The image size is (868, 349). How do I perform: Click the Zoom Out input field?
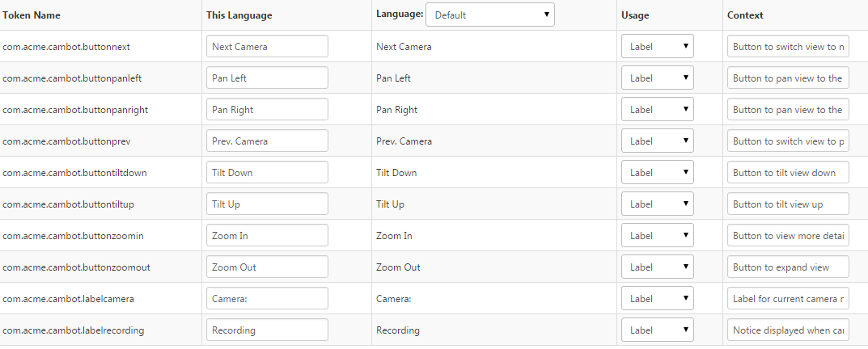click(267, 267)
